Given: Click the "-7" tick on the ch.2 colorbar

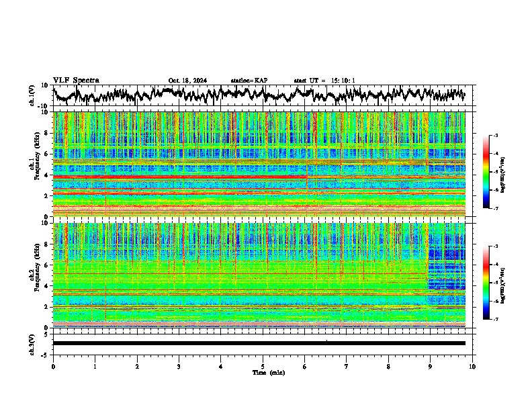Looking at the screenshot, I should pos(495,319).
